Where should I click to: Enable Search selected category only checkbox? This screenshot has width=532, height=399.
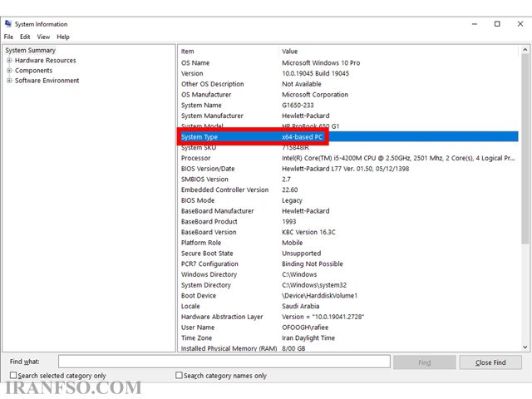13,375
